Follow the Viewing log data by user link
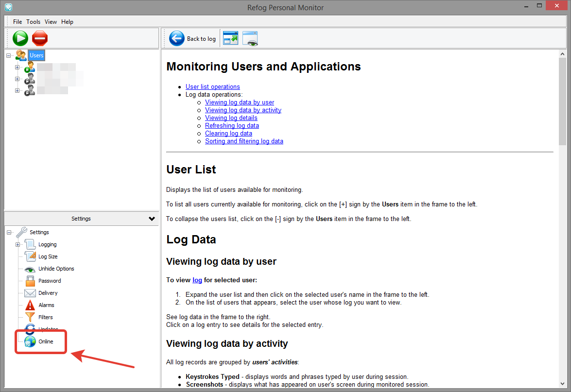 (x=239, y=102)
